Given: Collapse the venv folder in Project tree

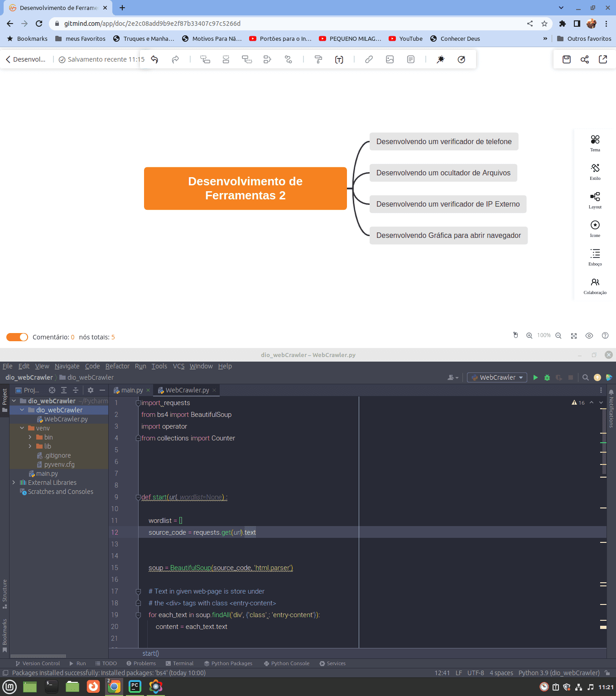Looking at the screenshot, I should coord(22,428).
